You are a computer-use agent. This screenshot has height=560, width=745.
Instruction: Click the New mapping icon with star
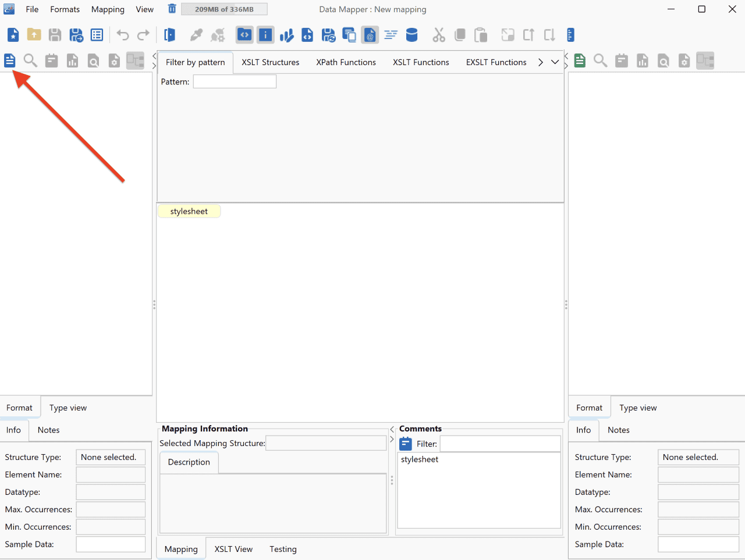pos(13,35)
